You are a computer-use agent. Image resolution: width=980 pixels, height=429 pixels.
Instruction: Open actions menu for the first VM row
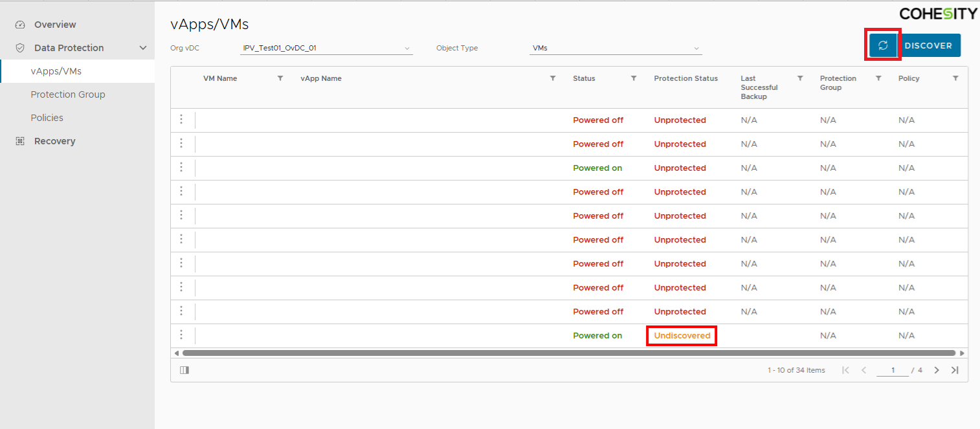(181, 120)
